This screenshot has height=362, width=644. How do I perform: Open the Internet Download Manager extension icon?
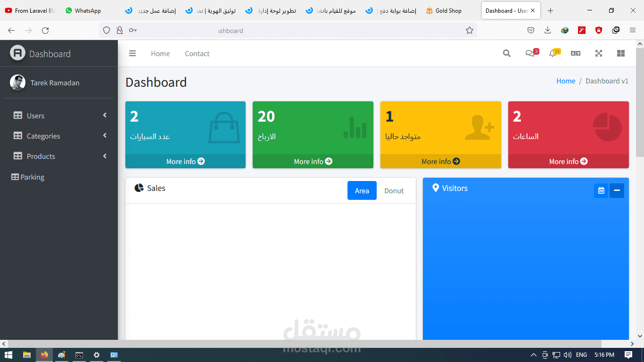(565, 30)
